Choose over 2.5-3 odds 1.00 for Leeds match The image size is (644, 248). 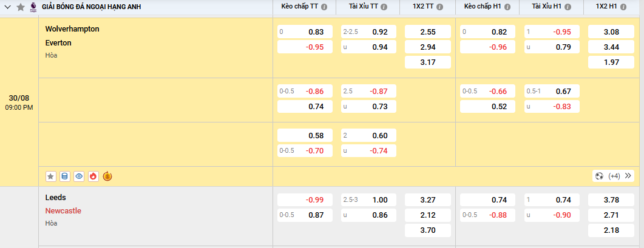pos(369,199)
